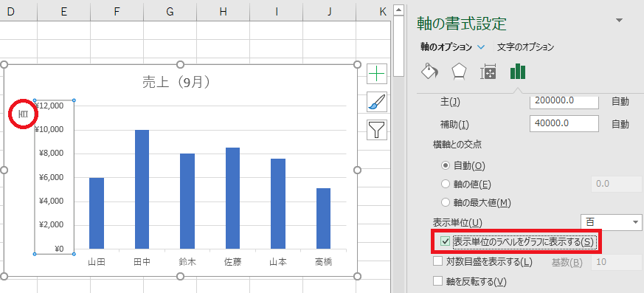
Task: Click the 山田 category label
Action: [97, 262]
